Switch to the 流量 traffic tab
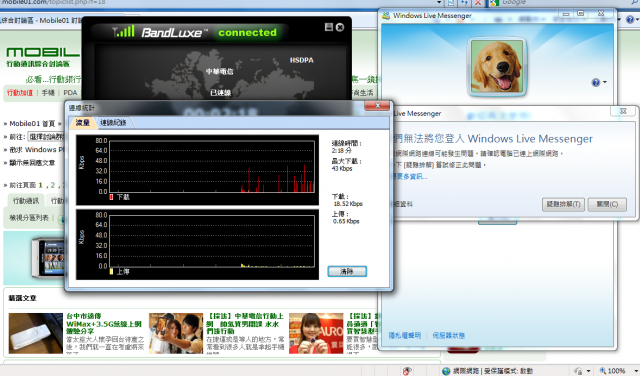The image size is (640, 376). (82, 122)
